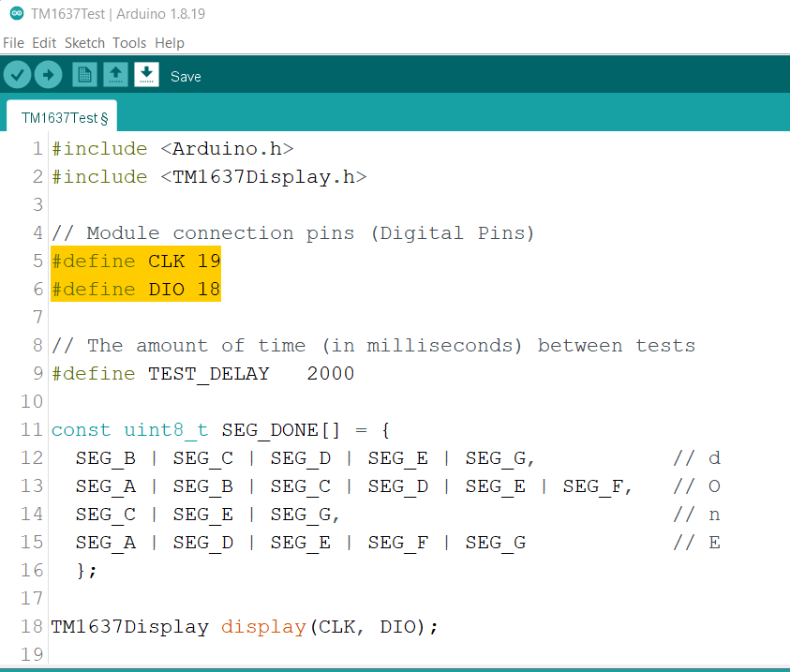The width and height of the screenshot is (790, 672).
Task: Click 'const uint8_t SEG_DONE[]' declaration
Action: click(x=196, y=430)
